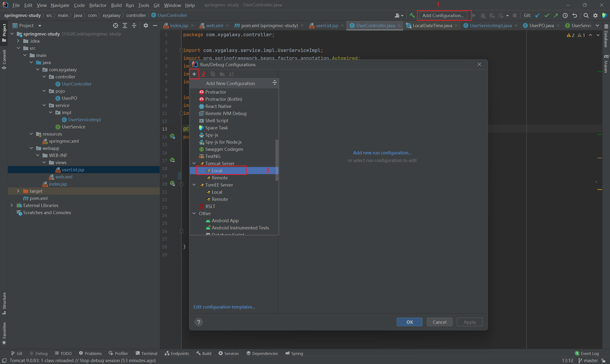This screenshot has height=364, width=610.
Task: Click Edit configuration templates link
Action: (x=224, y=307)
